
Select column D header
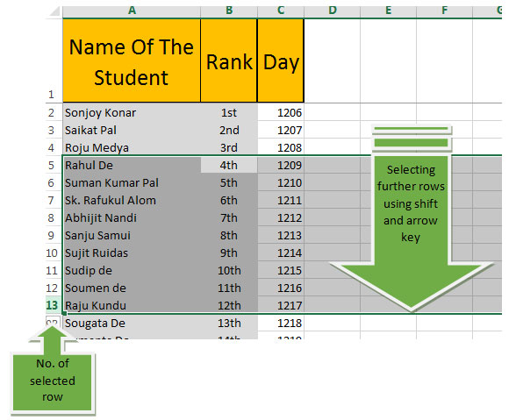coord(333,11)
